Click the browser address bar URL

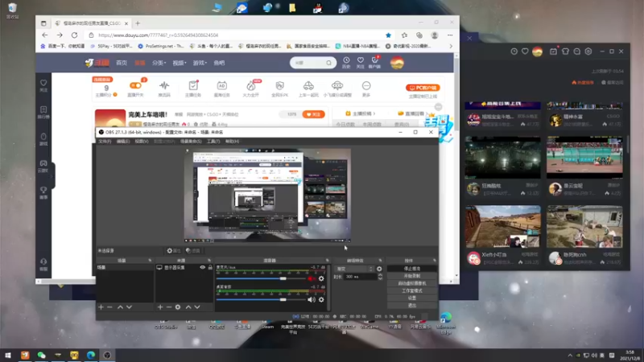(x=158, y=35)
